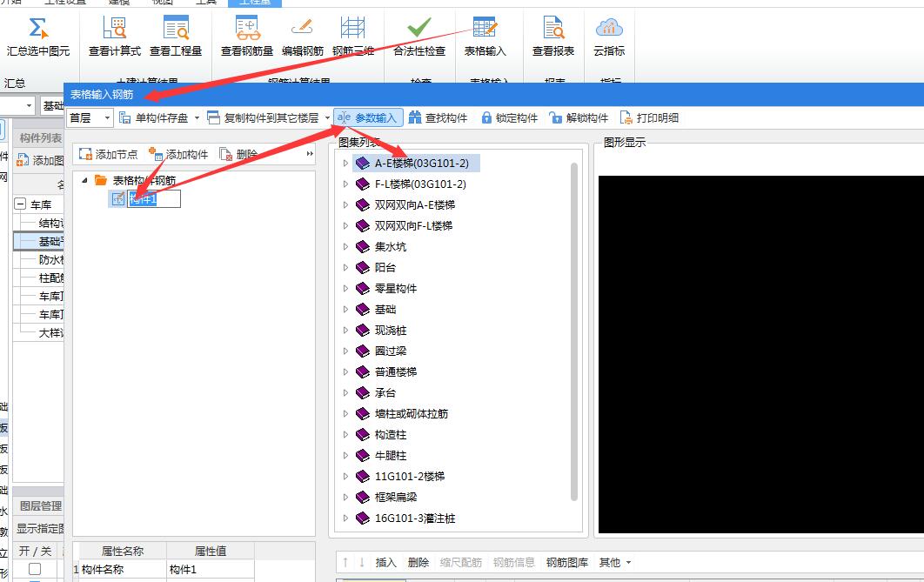Select 框架扁梁 in atlas list

(396, 497)
